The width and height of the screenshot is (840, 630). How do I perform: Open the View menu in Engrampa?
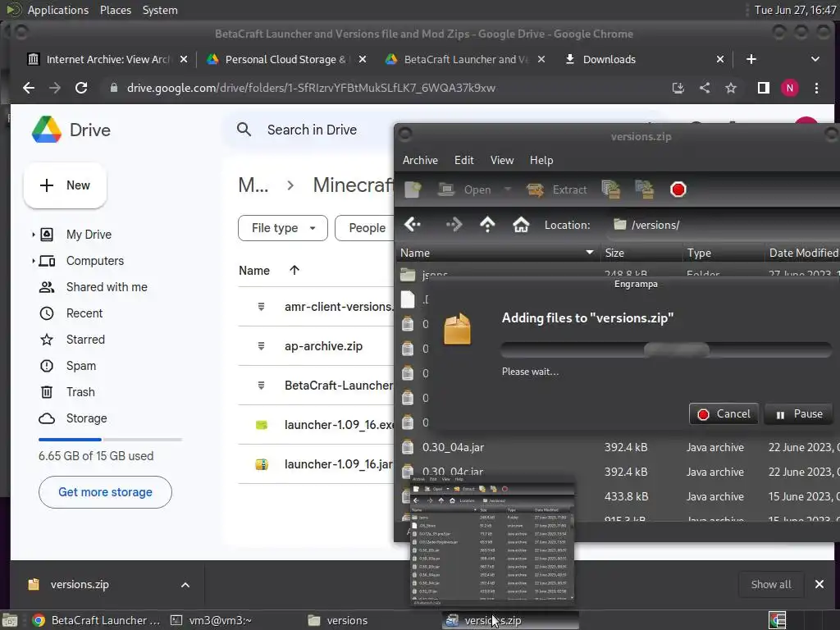coord(502,160)
